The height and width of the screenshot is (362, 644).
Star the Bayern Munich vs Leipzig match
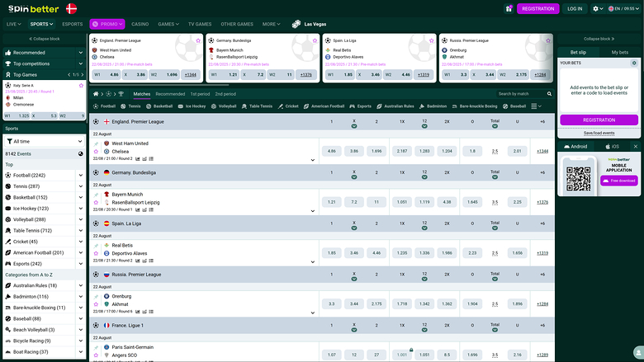click(96, 202)
